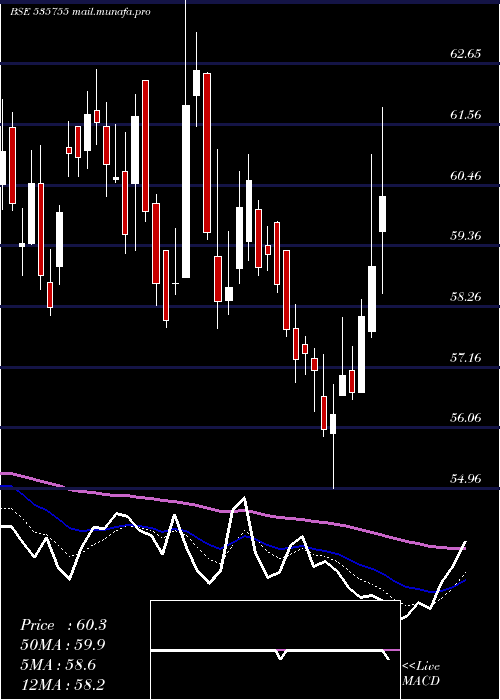The width and height of the screenshot is (500, 700).
Task: Click the 57.16 price axis label
Action: (x=466, y=357)
